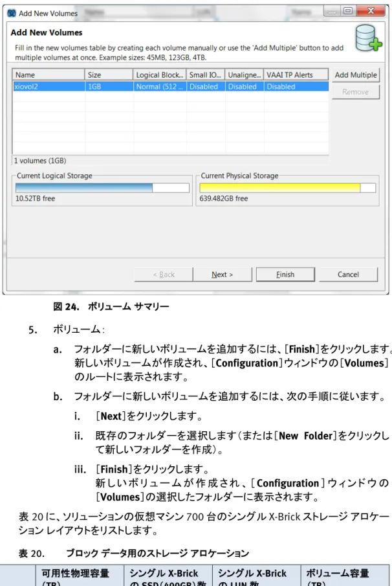Click the Unaligned column header

point(245,74)
